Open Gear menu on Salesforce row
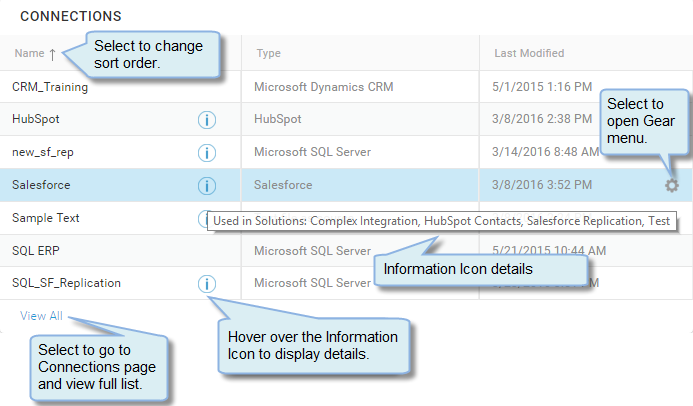Screen dimensions: 693x406 pyautogui.click(x=672, y=186)
